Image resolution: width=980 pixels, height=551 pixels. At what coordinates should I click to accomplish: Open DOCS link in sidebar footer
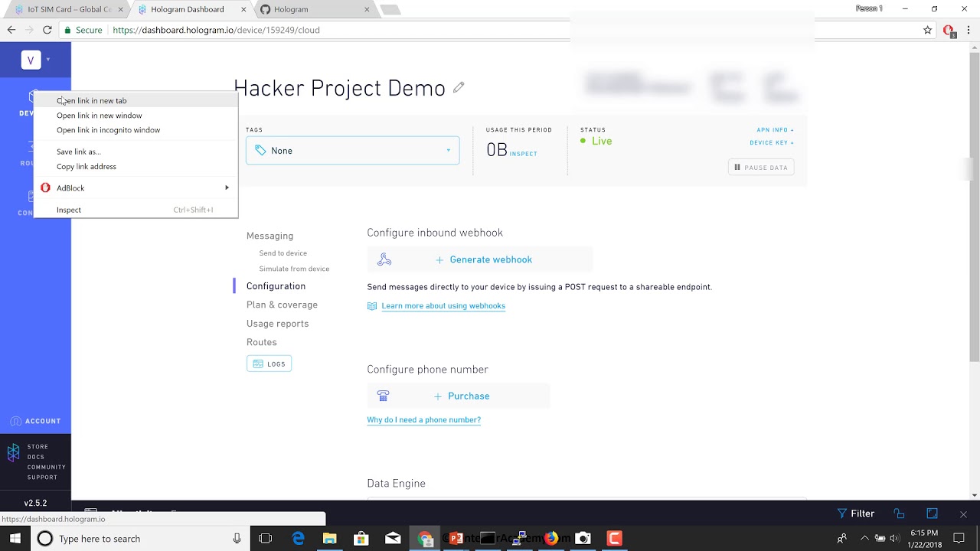[36, 457]
